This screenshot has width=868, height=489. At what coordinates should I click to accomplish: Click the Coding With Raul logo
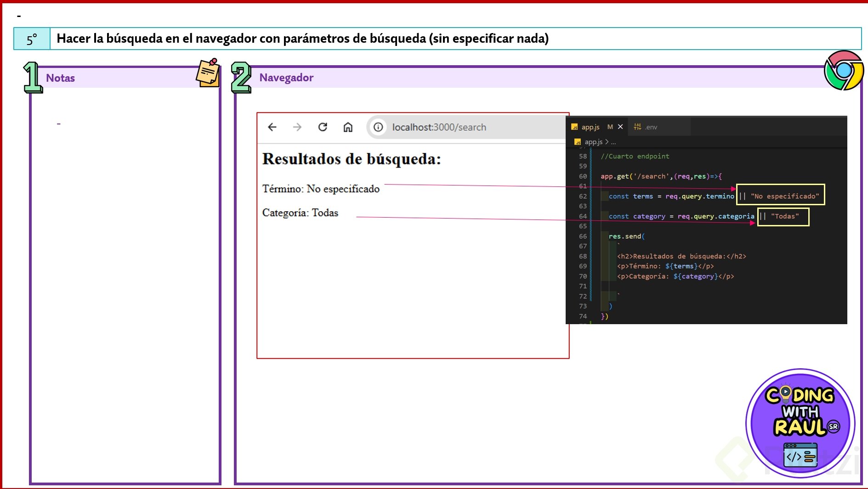[800, 423]
